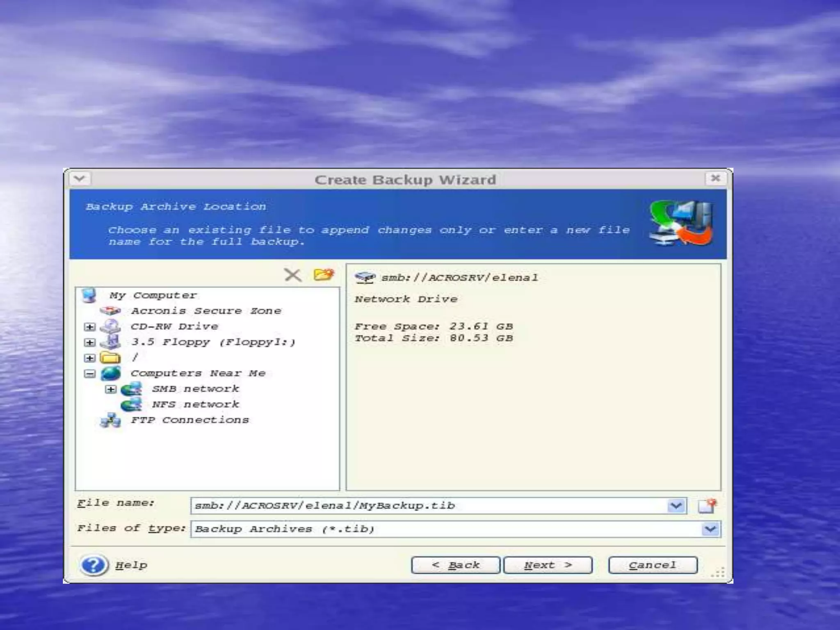Click the FTP Connections icon
Viewport: 840px width, 630px height.
(x=110, y=420)
